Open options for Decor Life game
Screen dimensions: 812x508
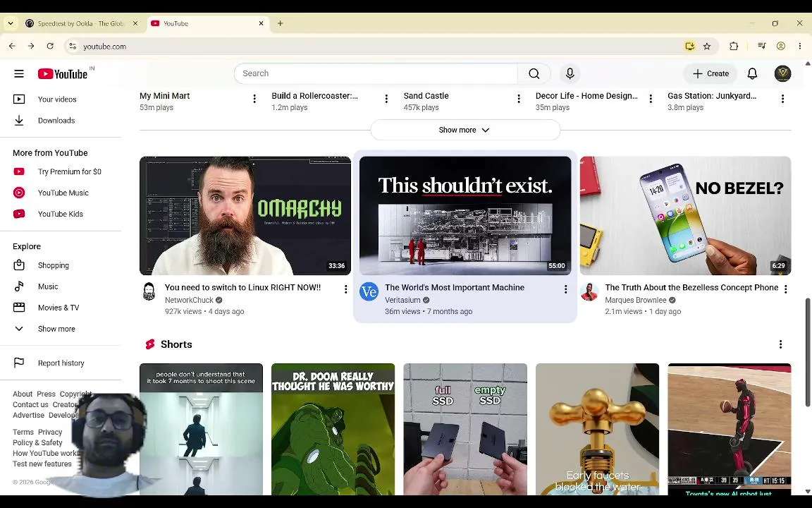pos(651,99)
